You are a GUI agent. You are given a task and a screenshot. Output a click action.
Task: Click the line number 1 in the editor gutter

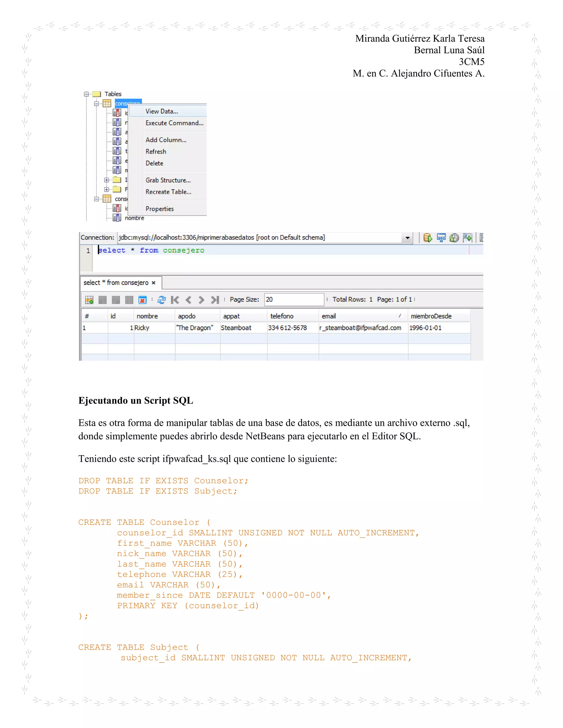[88, 251]
